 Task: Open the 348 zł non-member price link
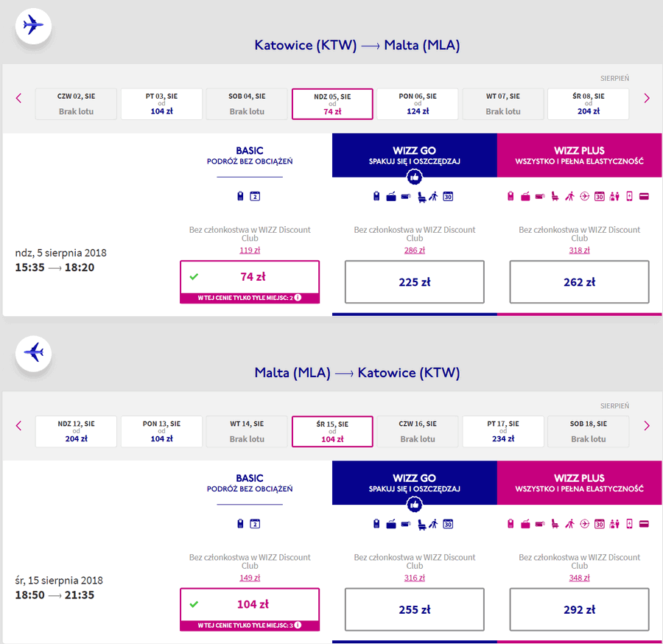[579, 578]
